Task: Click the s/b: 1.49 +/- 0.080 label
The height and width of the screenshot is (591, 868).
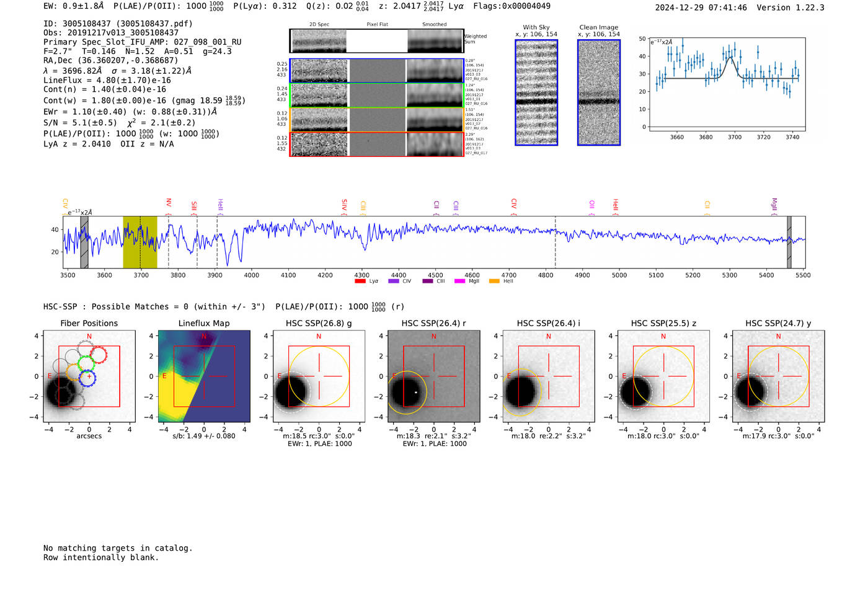Action: click(204, 436)
